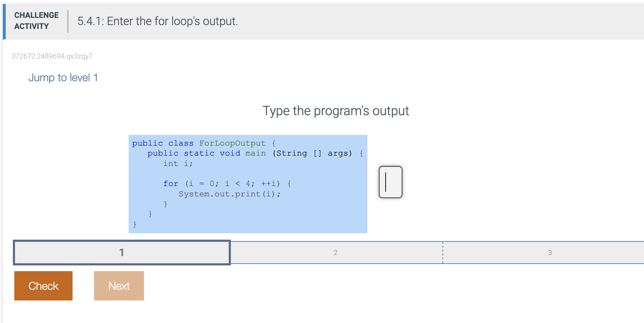
Task: Select progress bar segment 2
Action: pos(335,252)
